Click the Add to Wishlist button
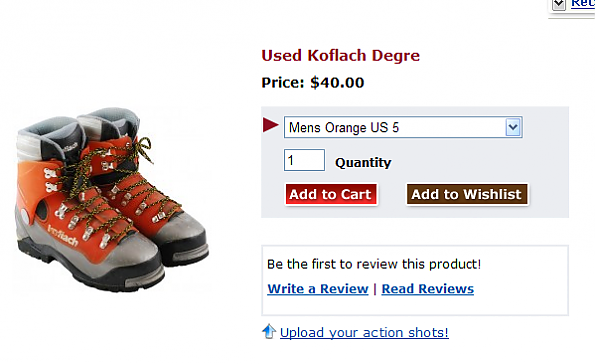This screenshot has height=364, width=595. coord(467,194)
